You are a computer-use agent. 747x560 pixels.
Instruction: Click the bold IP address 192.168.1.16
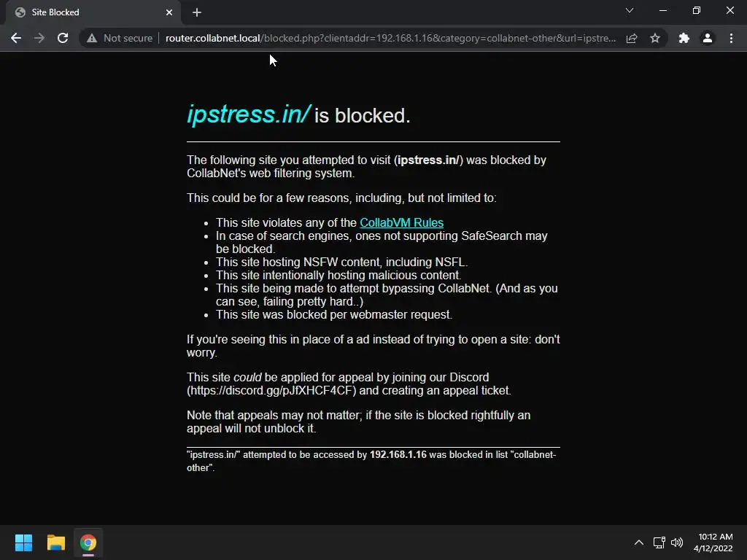pyautogui.click(x=398, y=455)
